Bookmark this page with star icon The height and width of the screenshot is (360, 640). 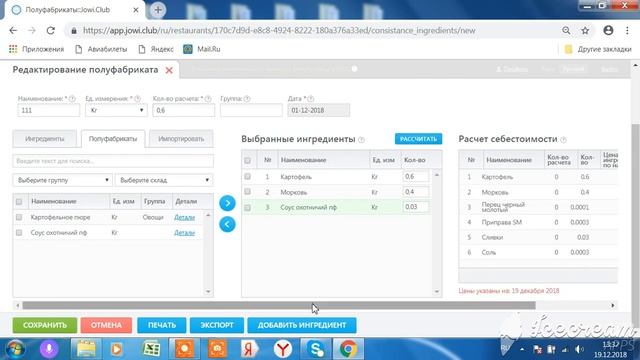(585, 31)
